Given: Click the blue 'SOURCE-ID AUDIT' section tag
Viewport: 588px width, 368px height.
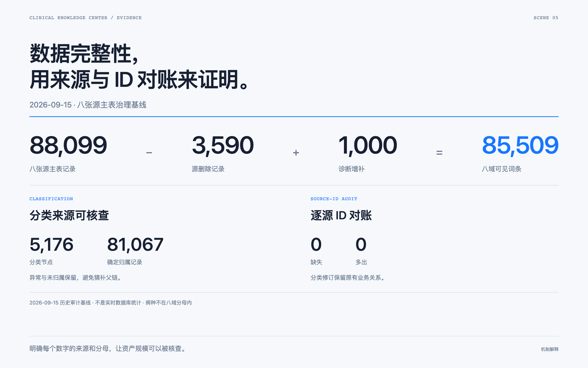Looking at the screenshot, I should tap(334, 199).
